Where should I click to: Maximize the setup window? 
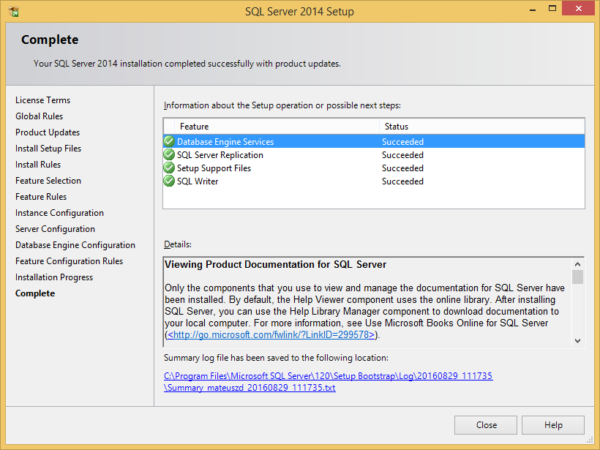(547, 11)
